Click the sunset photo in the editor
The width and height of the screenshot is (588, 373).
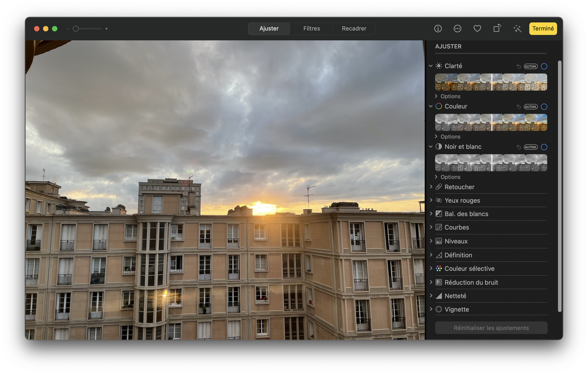pos(225,190)
